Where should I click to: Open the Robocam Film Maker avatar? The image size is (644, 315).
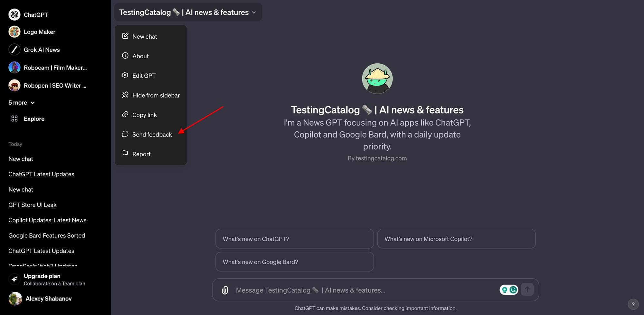[14, 68]
